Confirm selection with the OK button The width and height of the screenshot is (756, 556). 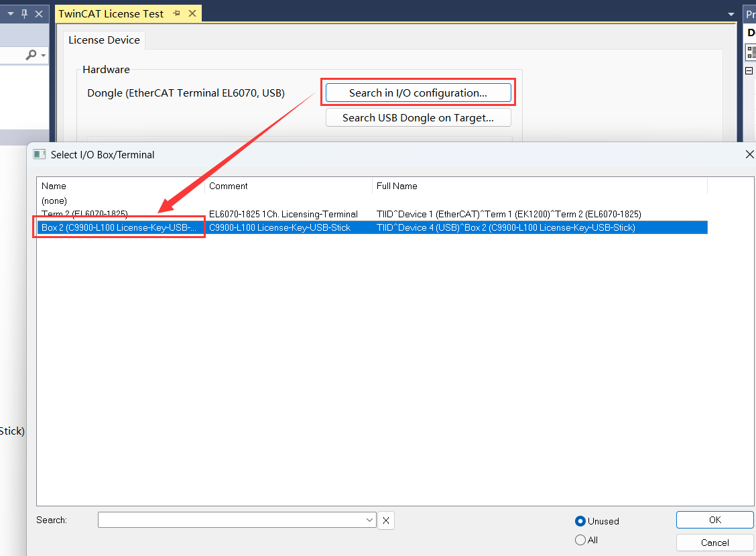point(714,520)
